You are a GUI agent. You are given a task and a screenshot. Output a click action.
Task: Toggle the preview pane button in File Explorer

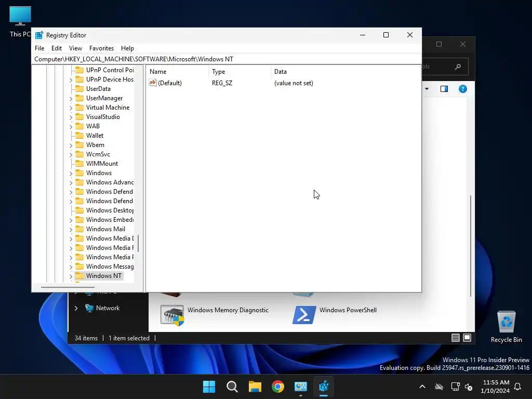(x=444, y=89)
